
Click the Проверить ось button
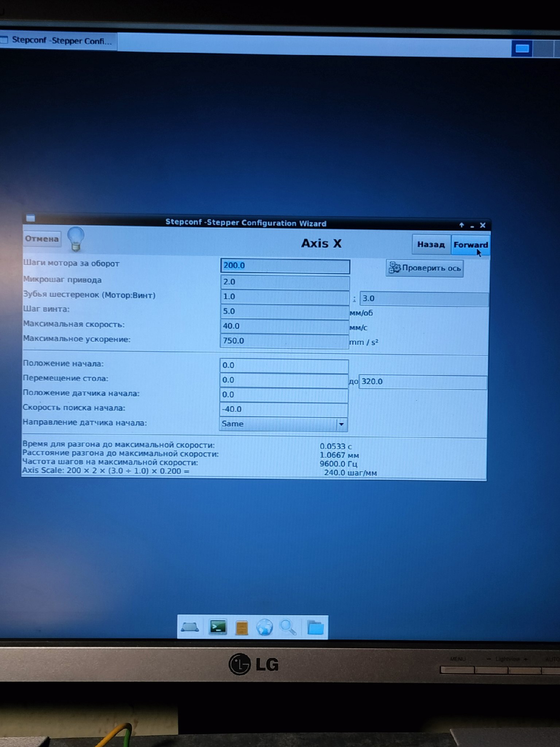[425, 268]
